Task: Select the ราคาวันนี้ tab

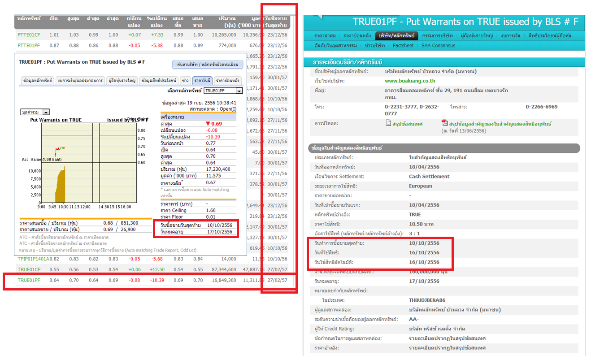Action: pos(203,81)
